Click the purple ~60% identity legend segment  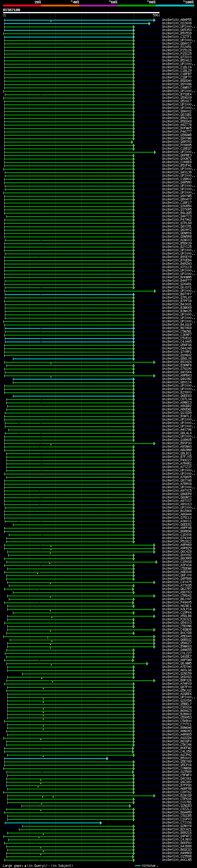pyautogui.click(x=98, y=6)
